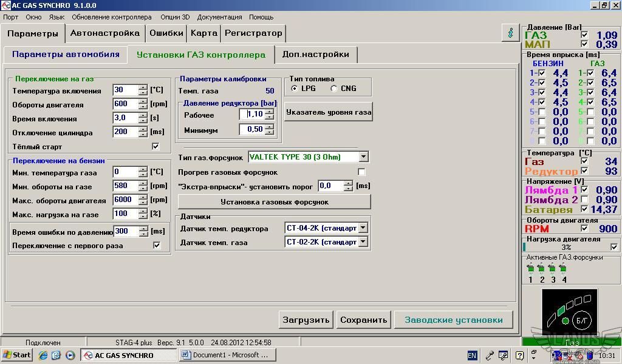The image size is (622, 364).
Task: Click the Сохранить button
Action: (x=363, y=320)
